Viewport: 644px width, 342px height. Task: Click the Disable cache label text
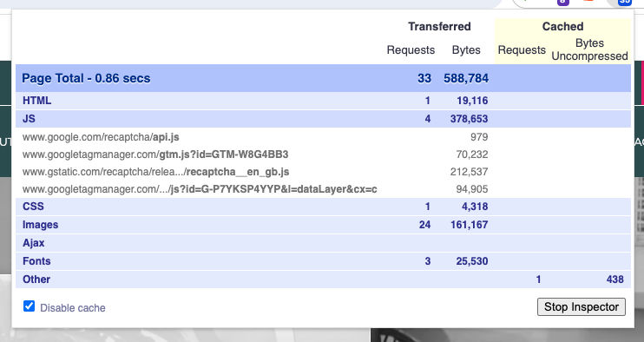pyautogui.click(x=73, y=308)
